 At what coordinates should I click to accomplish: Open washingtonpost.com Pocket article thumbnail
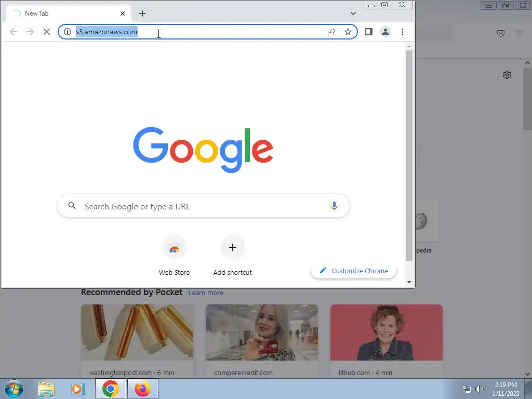(x=137, y=332)
